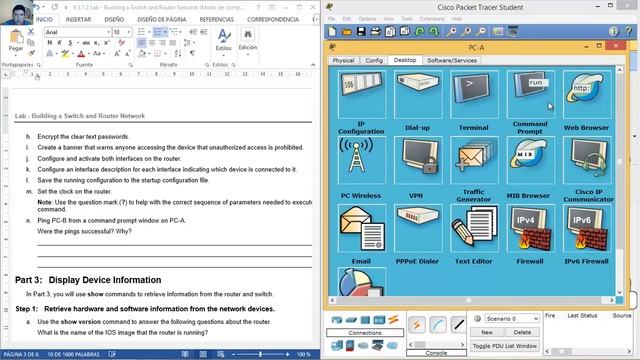Open the highlight color dropdown arrow

coord(73,53)
